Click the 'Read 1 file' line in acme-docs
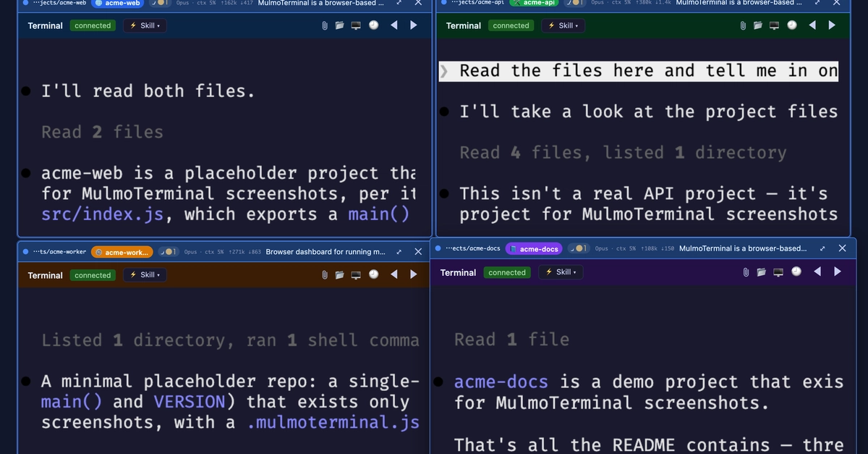868x454 pixels. click(511, 339)
